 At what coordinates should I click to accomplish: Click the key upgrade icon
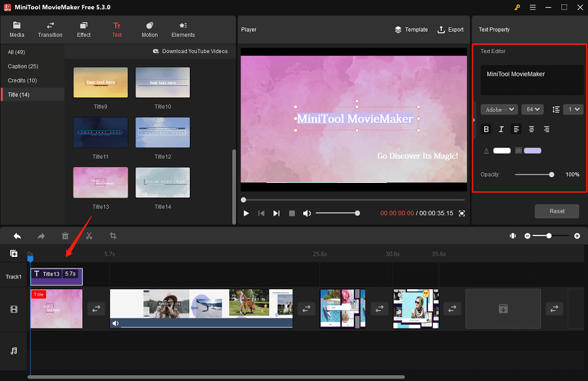click(x=517, y=8)
